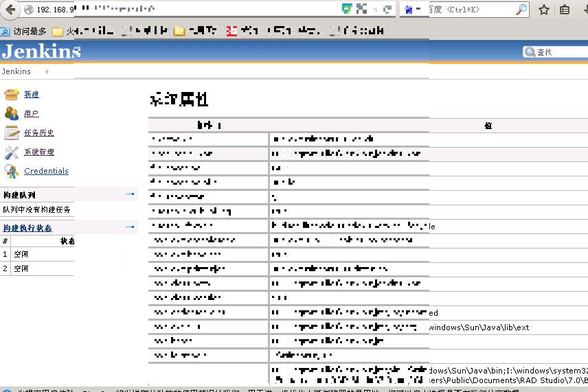Click the green shield icon in address bar
588x392 pixels.
pyautogui.click(x=347, y=9)
